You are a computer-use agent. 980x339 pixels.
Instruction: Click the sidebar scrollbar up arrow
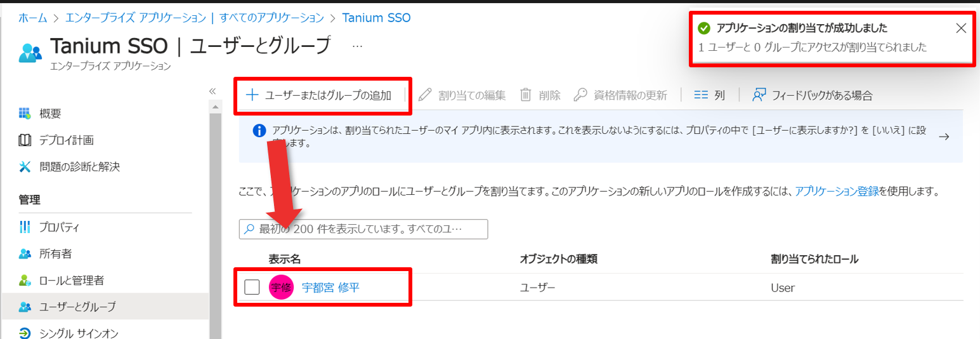[x=215, y=106]
